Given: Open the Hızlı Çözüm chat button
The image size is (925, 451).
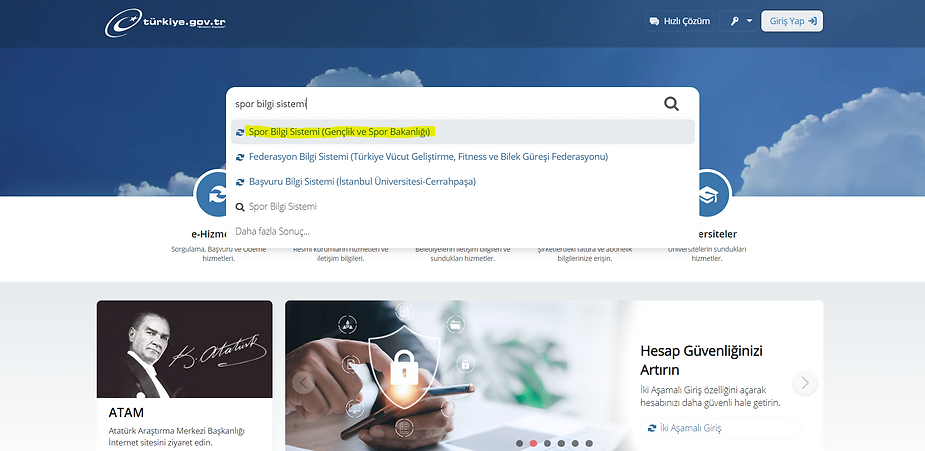Looking at the screenshot, I should [679, 21].
